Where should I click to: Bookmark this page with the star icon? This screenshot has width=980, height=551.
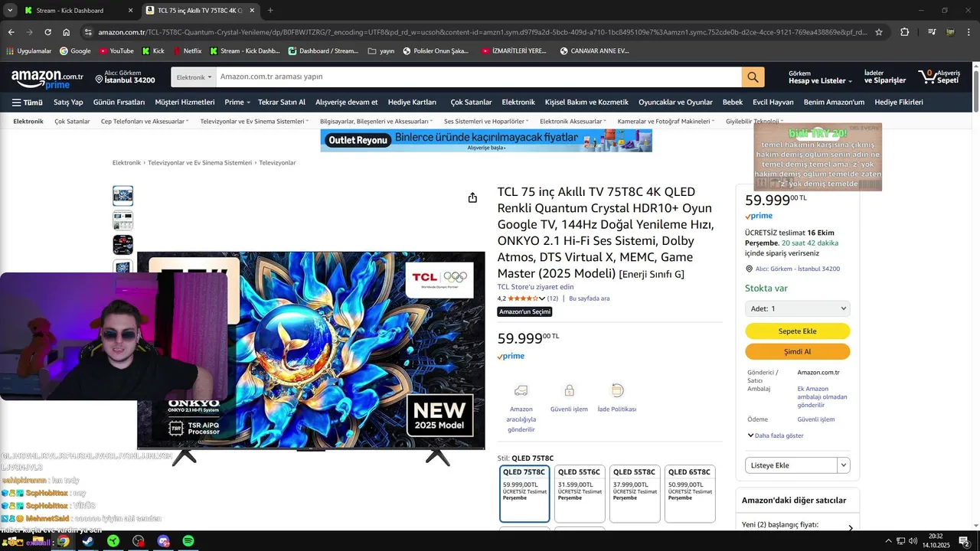coord(879,32)
